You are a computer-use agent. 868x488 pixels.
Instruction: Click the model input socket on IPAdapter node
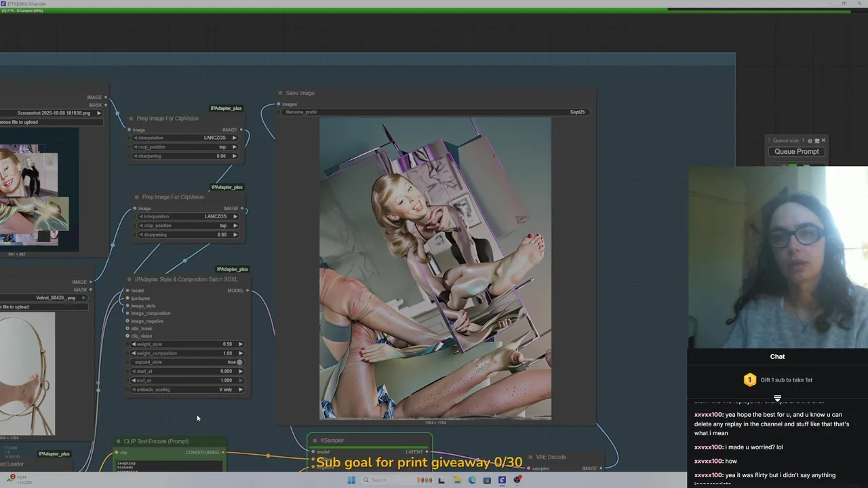(127, 291)
